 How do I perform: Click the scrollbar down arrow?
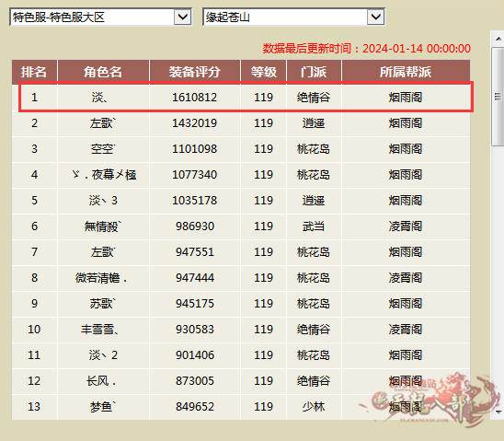click(498, 412)
